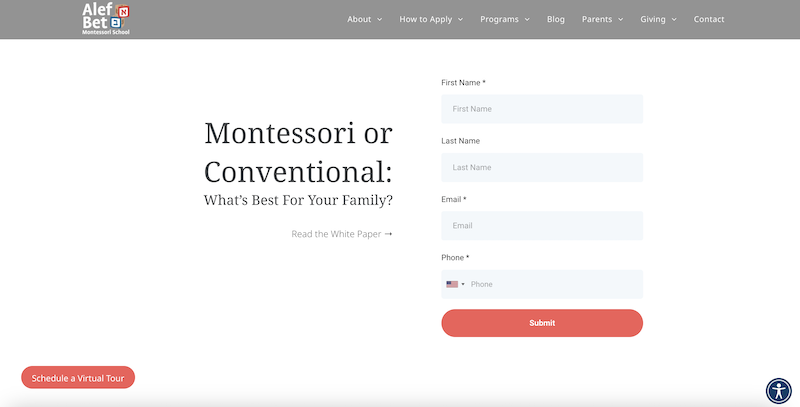800x407 pixels.
Task: Expand the Parents menu chevron
Action: [x=620, y=20]
